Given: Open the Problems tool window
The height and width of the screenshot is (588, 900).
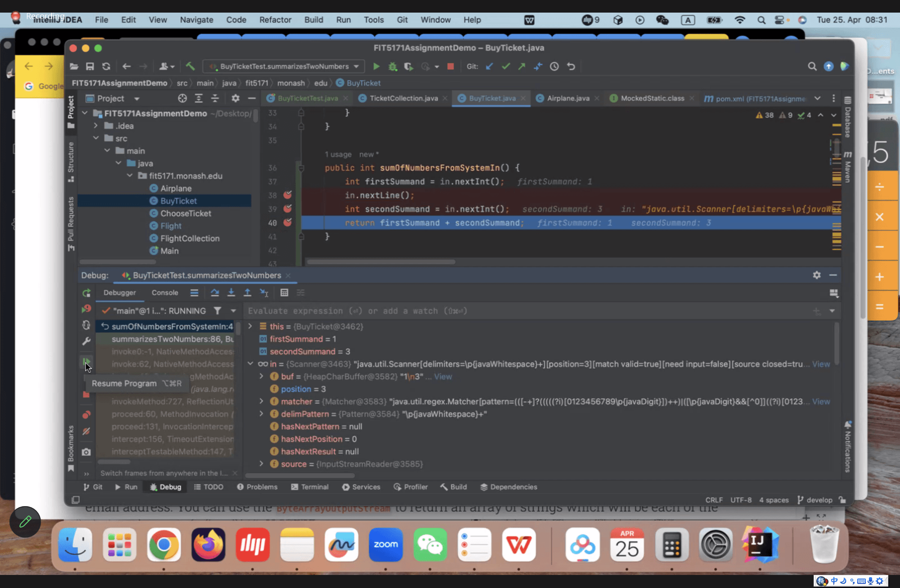Looking at the screenshot, I should [257, 487].
